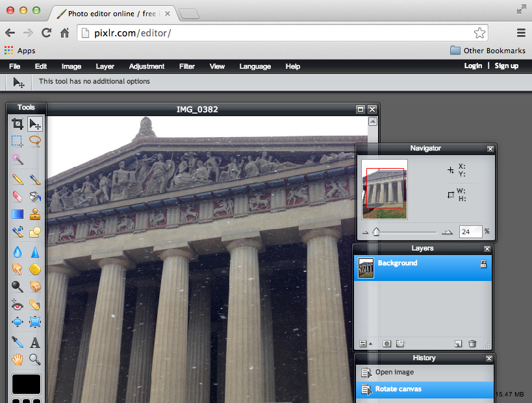Screen dimensions: 532x403
Task: Click the Sign up link
Action: pos(506,66)
